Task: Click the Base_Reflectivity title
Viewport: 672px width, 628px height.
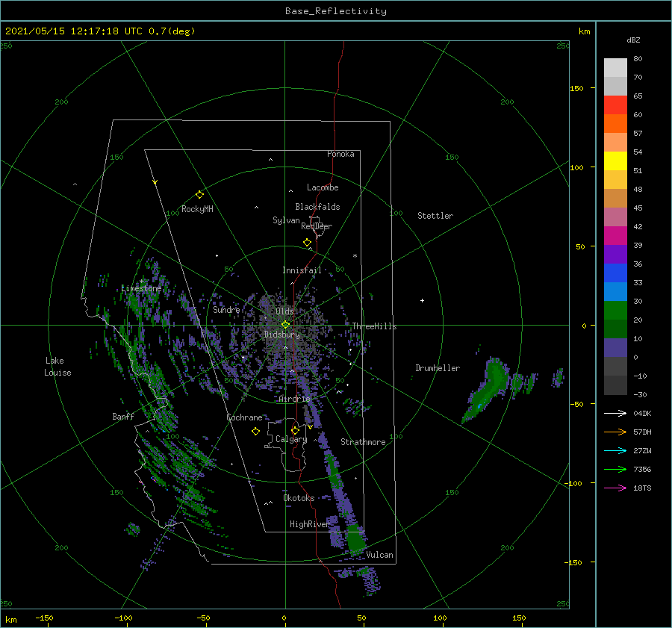Action: coord(336,11)
